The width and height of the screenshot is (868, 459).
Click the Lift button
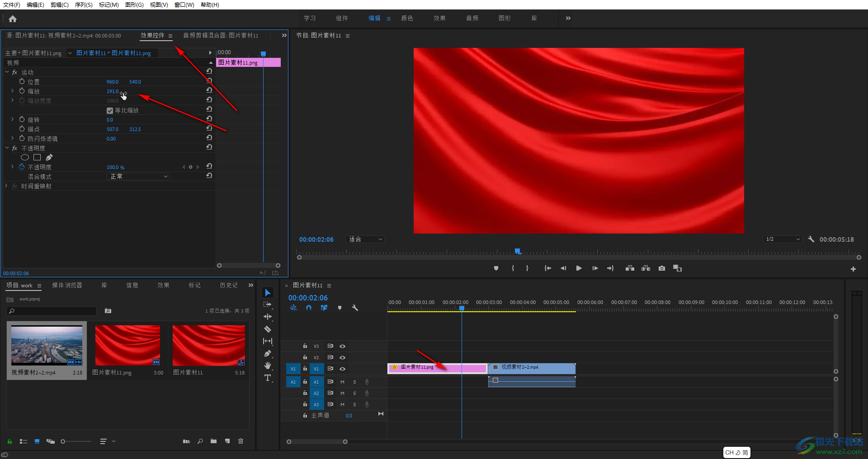point(630,268)
